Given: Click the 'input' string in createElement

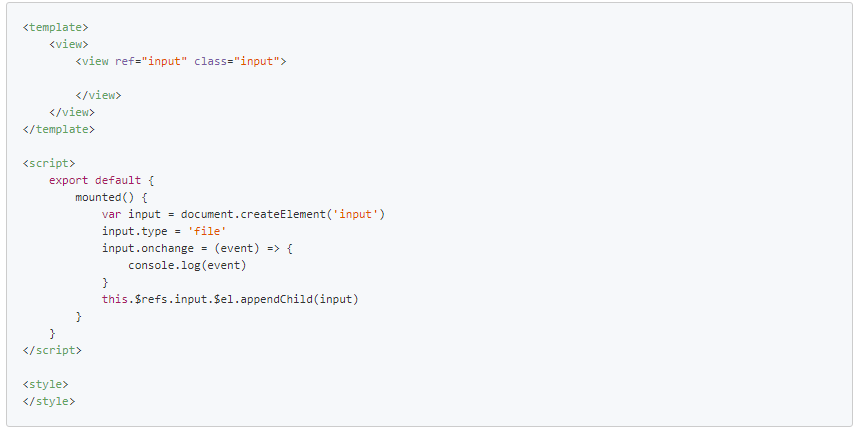Looking at the screenshot, I should 356,215.
